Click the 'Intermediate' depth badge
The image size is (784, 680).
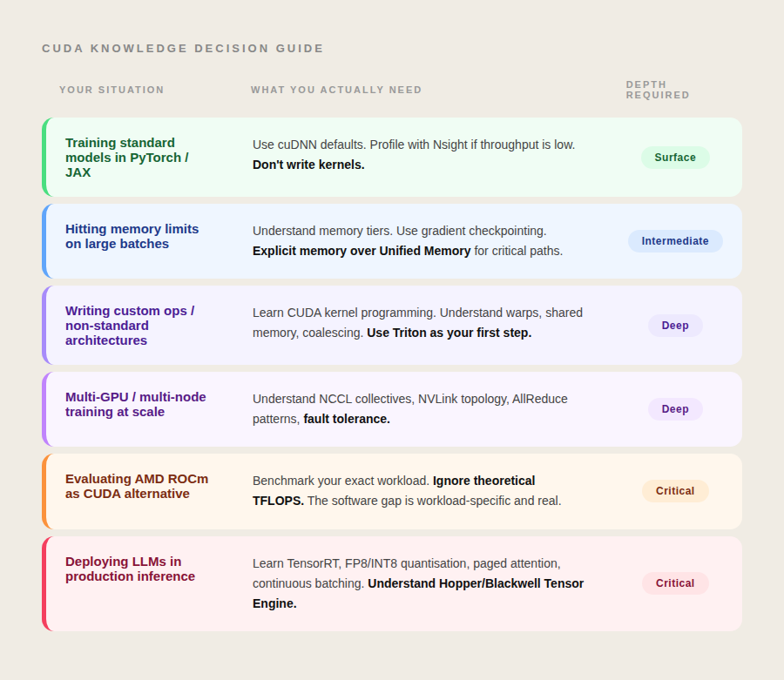pyautogui.click(x=675, y=241)
